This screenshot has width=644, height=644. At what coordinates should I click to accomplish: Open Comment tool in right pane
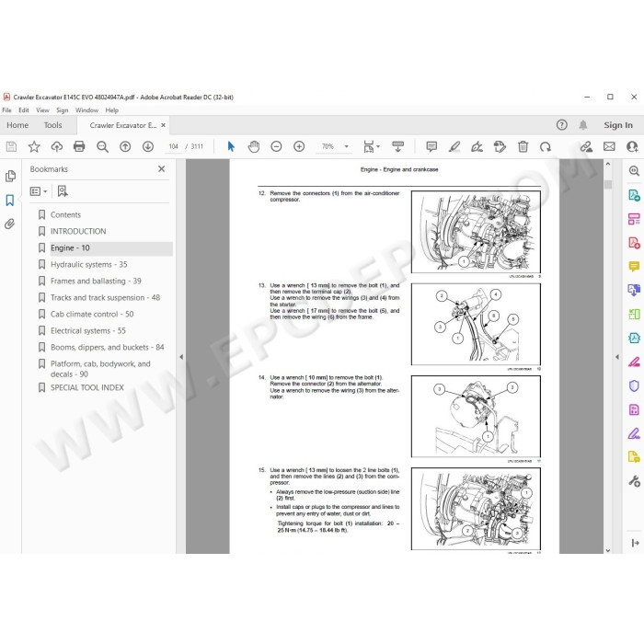pyautogui.click(x=634, y=266)
